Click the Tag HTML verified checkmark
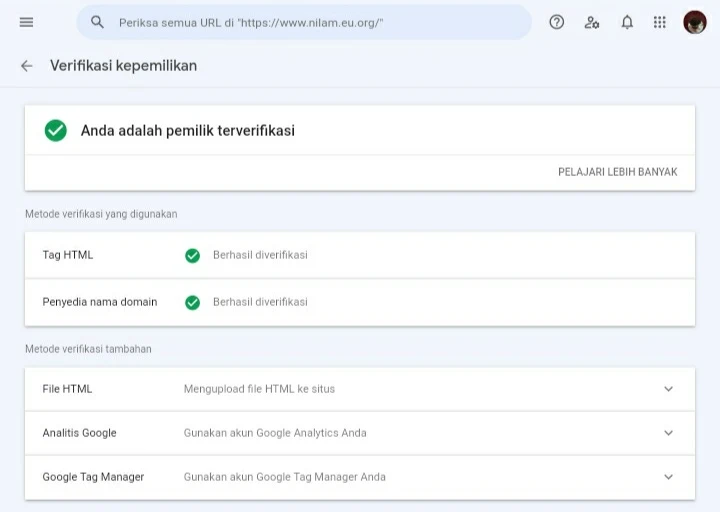The height and width of the screenshot is (512, 720). point(192,255)
